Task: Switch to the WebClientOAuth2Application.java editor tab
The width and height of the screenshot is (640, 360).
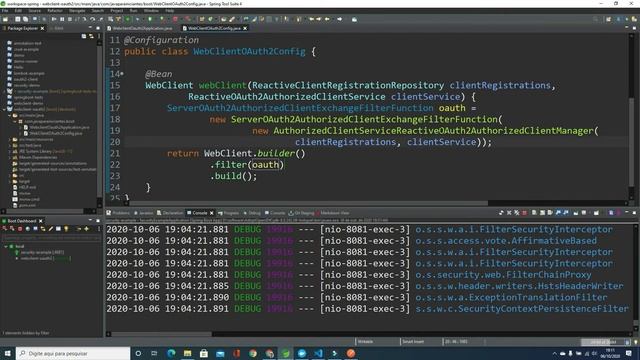Action: 140,29
